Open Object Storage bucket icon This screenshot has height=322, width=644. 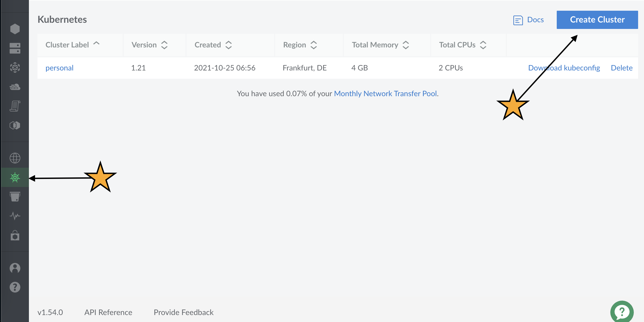coord(15,197)
